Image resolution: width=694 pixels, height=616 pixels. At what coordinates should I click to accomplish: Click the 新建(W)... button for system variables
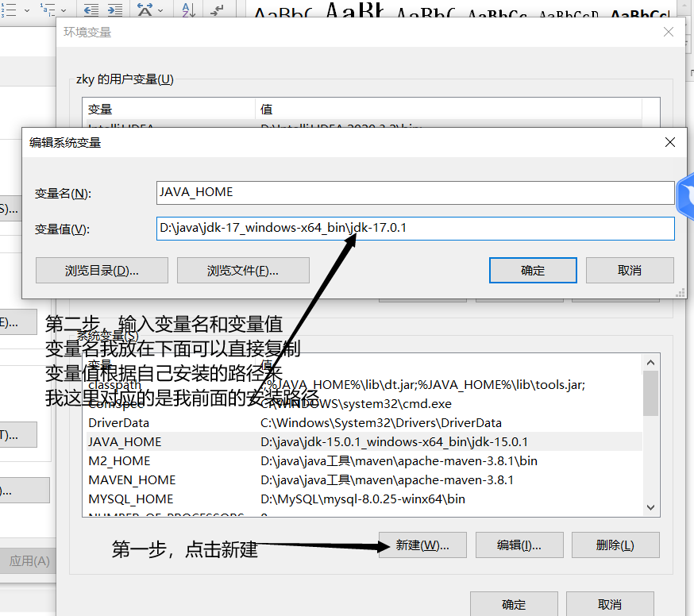[x=422, y=545]
